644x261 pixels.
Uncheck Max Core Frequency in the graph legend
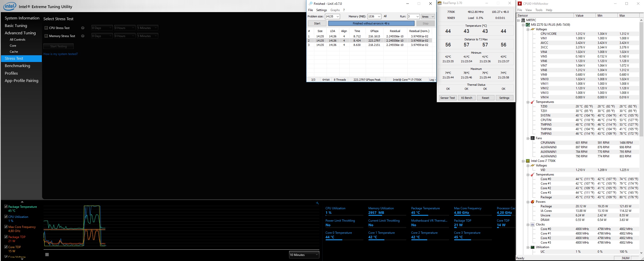coord(6,227)
